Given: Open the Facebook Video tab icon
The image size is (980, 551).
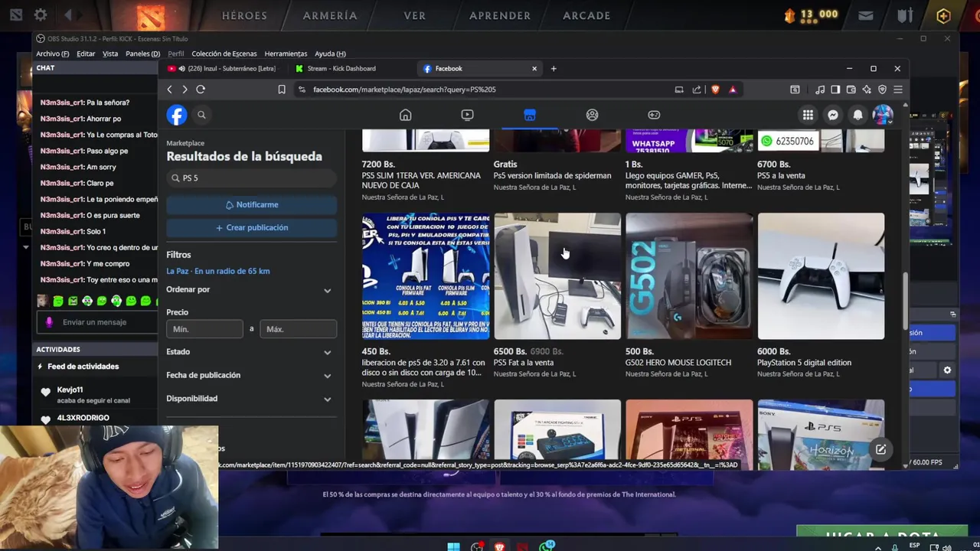Looking at the screenshot, I should coord(467,115).
